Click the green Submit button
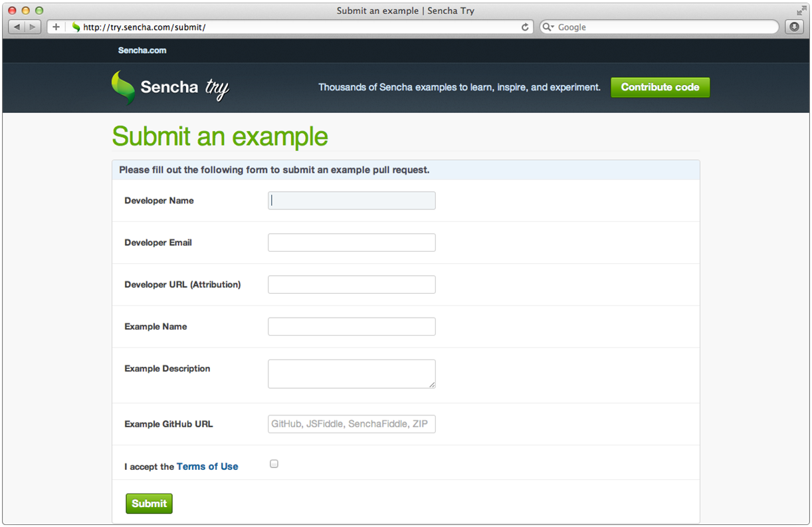 [149, 504]
